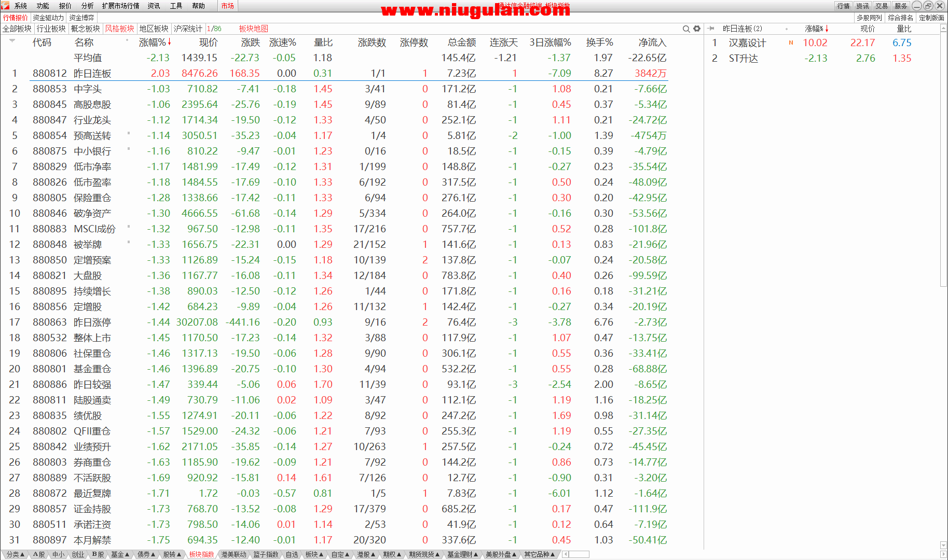This screenshot has width=948, height=560.
Task: Open the 定制版面 view
Action: (932, 18)
